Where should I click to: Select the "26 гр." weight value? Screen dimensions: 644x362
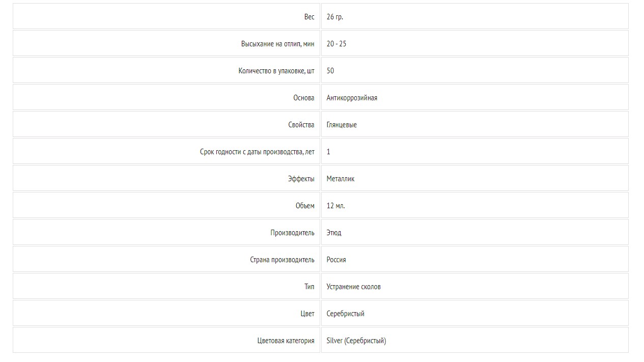[x=335, y=17]
